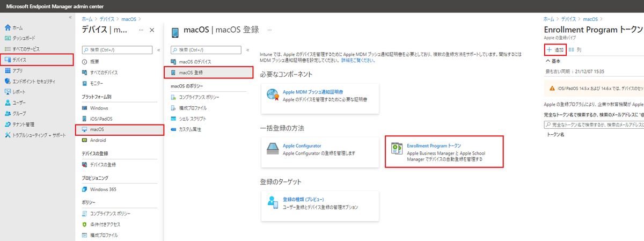Viewport: 644px width, 241px height.
Task: Click the search box in macOS blade
Action: coord(206,50)
